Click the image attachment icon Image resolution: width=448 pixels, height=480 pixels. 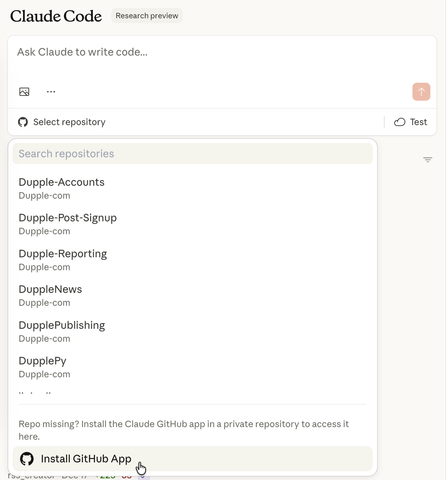(24, 92)
